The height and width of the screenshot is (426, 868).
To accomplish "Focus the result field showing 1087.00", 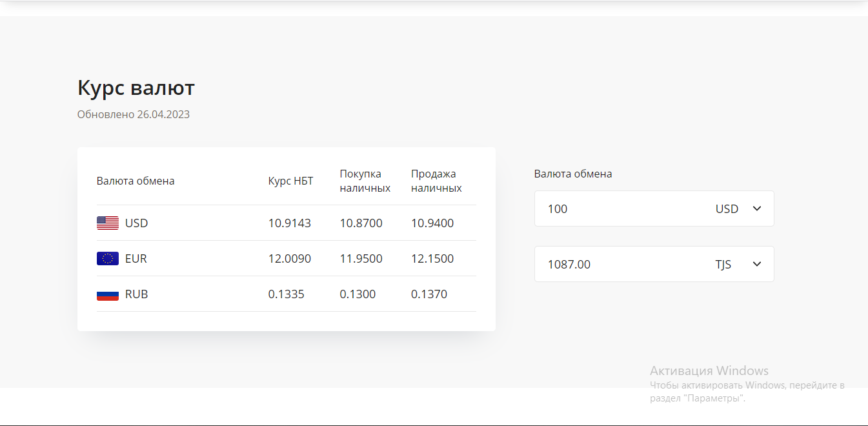I will tap(613, 265).
